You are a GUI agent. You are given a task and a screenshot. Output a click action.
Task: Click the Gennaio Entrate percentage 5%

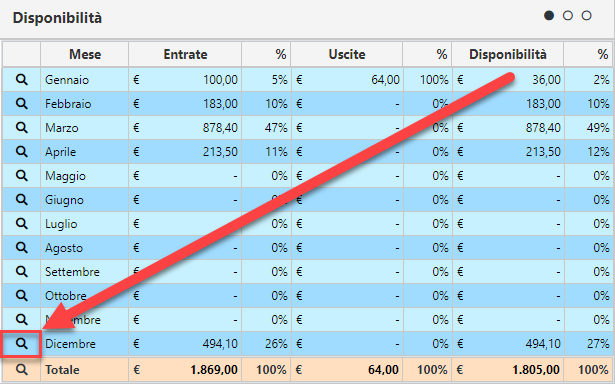click(x=280, y=80)
